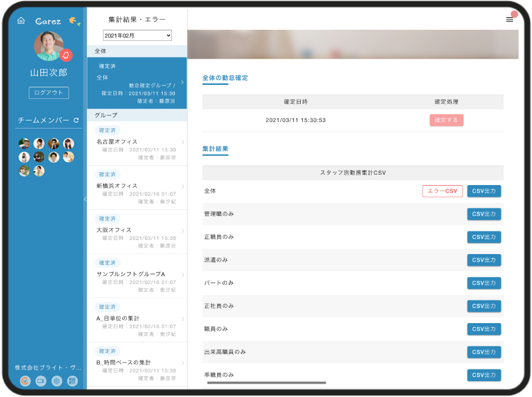532x397 pixels.
Task: Open the hamburger menu at top right
Action: click(509, 19)
